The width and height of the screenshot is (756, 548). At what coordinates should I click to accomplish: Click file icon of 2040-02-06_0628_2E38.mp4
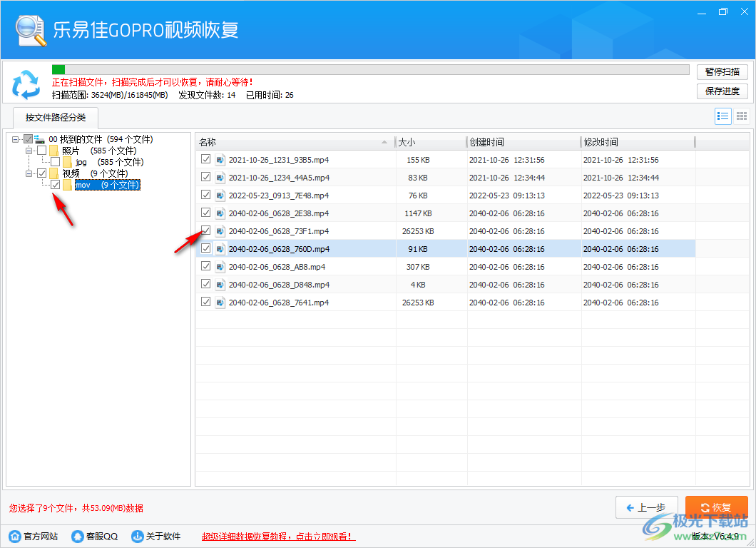[x=220, y=213]
